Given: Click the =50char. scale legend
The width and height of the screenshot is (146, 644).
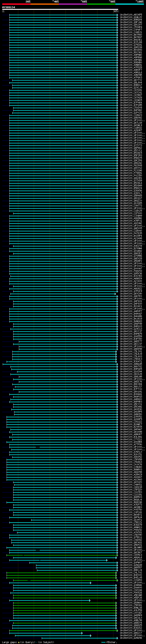Looking at the screenshot, I should click(109, 642).
